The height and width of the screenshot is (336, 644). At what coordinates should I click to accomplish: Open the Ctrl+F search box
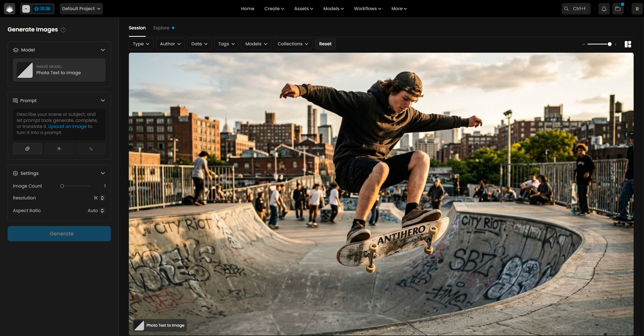click(576, 9)
